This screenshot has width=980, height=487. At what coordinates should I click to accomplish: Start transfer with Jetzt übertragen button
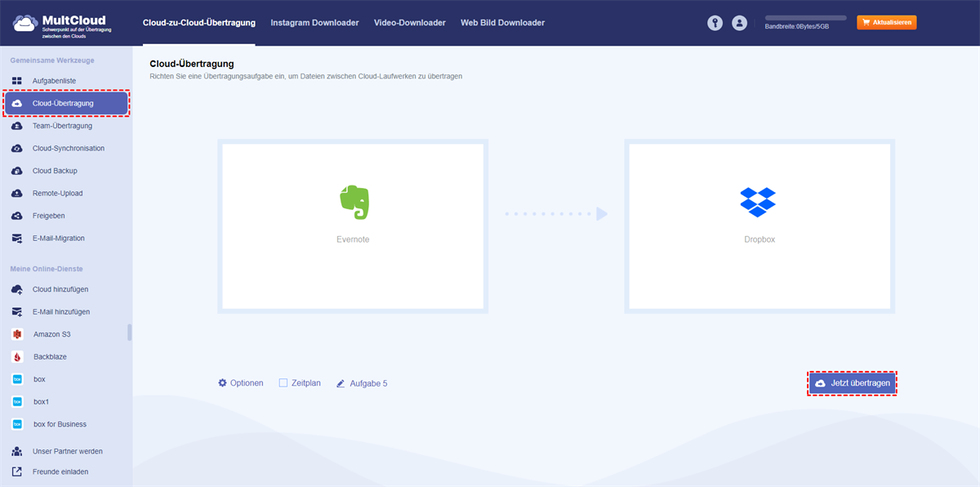point(852,382)
